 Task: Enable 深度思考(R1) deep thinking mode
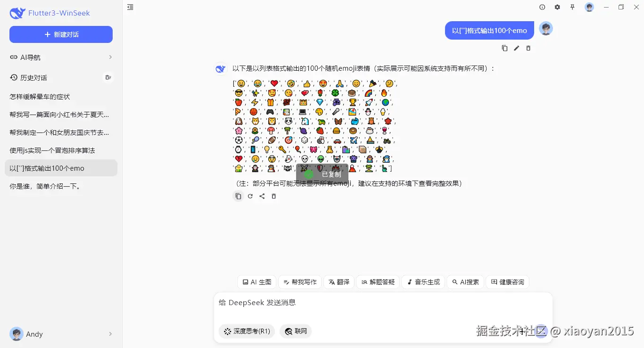pos(246,331)
